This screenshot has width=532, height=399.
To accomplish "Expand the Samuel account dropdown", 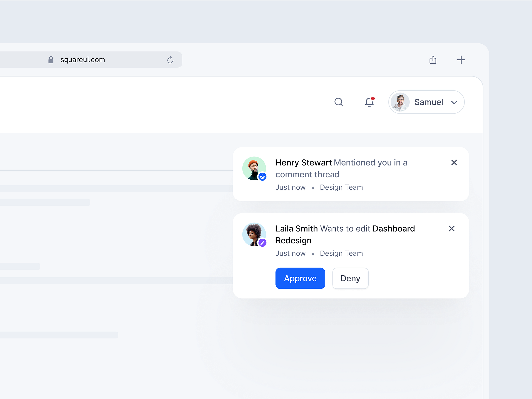I will click(x=454, y=102).
